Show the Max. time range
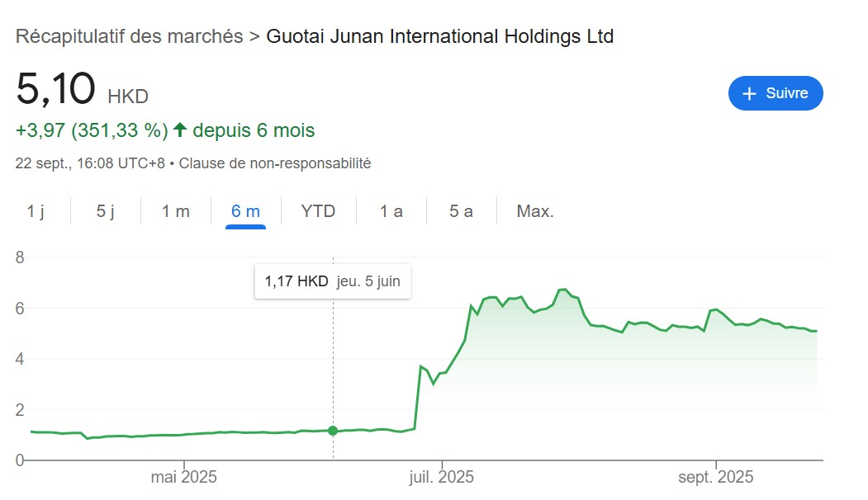This screenshot has height=500, width=868. pos(534,211)
